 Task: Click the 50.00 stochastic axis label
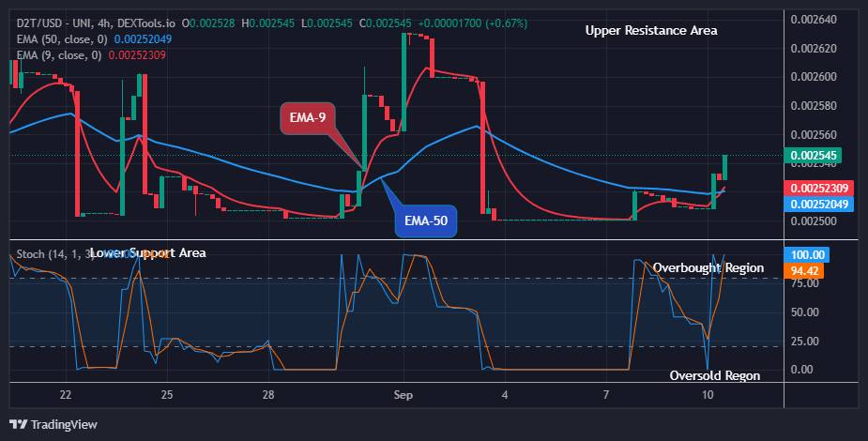[x=805, y=312]
